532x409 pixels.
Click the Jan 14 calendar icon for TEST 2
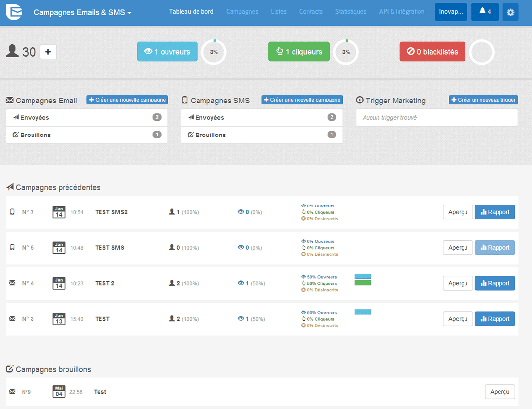coord(59,283)
